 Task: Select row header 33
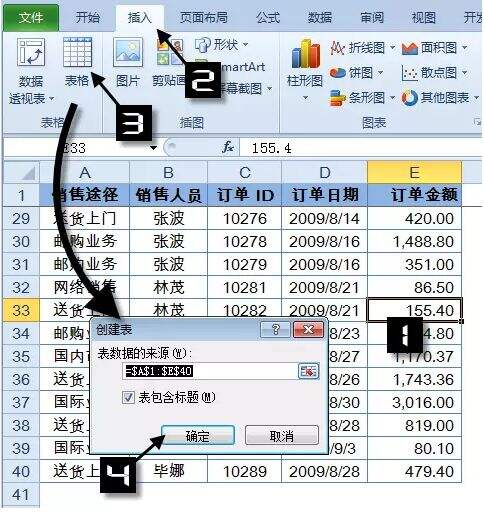(x=21, y=310)
